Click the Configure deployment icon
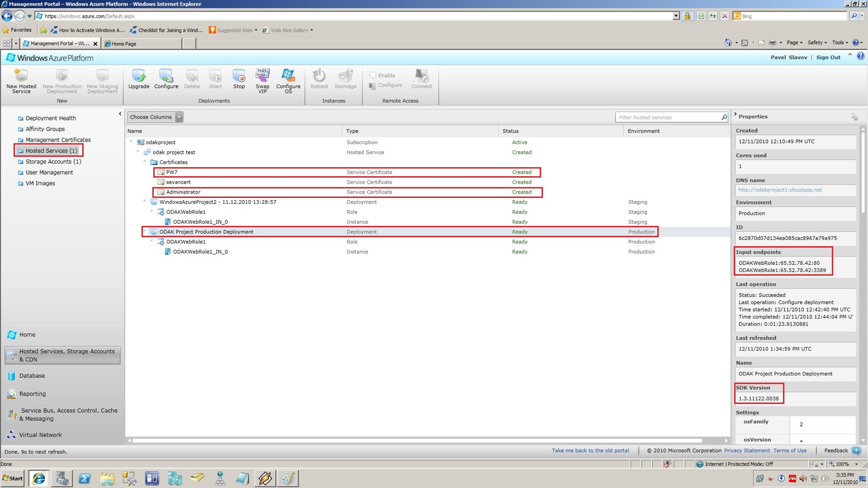Viewport: 868px width, 488px height. coord(166,75)
